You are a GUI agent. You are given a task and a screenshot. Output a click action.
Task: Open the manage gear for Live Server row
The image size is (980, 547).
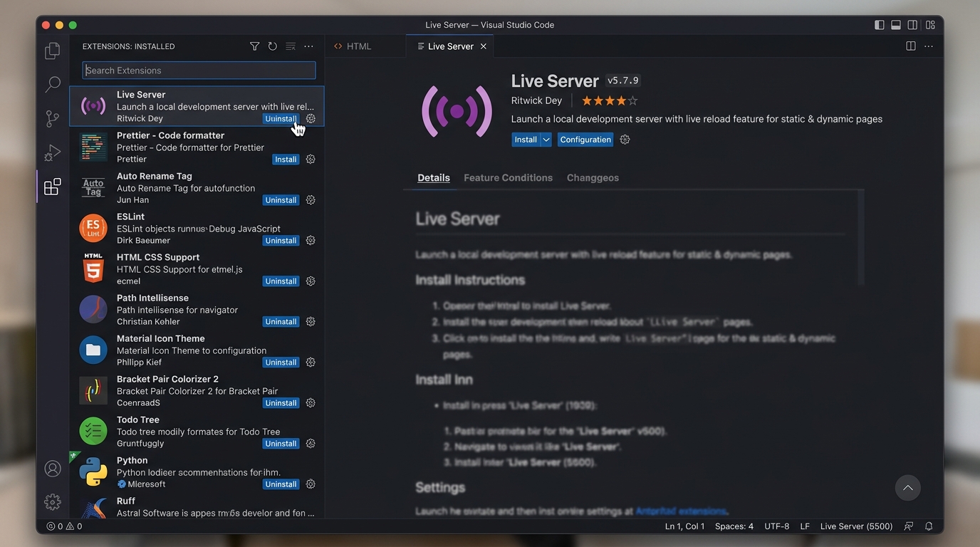point(311,119)
